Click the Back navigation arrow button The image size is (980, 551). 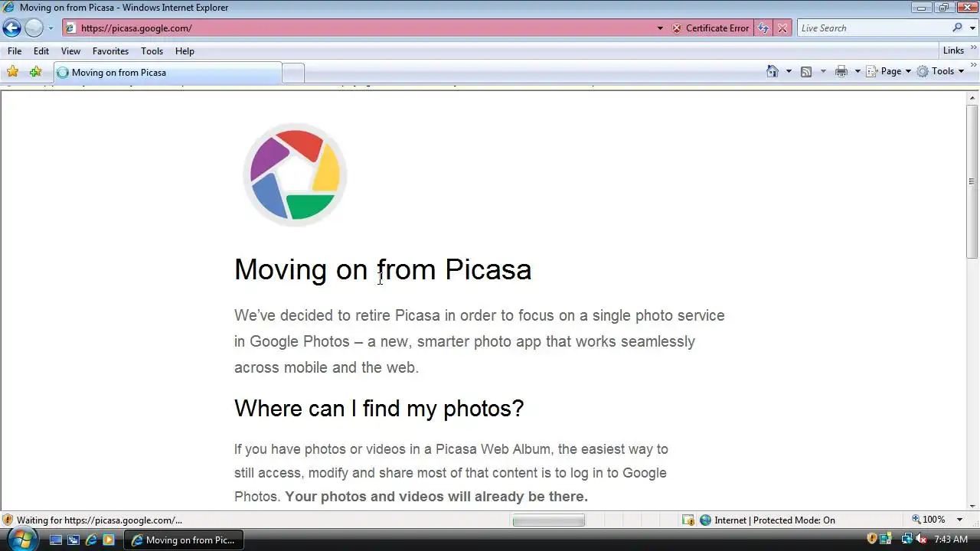11,28
